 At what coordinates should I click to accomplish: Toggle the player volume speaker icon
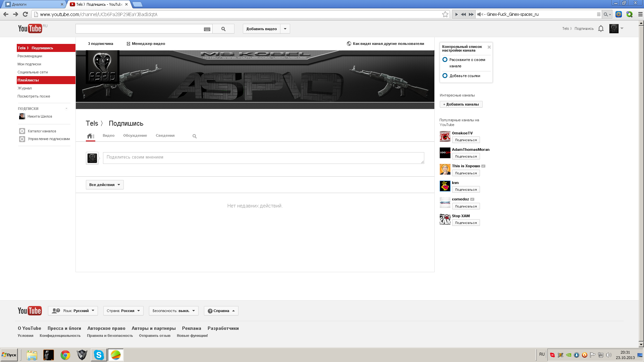tap(480, 14)
